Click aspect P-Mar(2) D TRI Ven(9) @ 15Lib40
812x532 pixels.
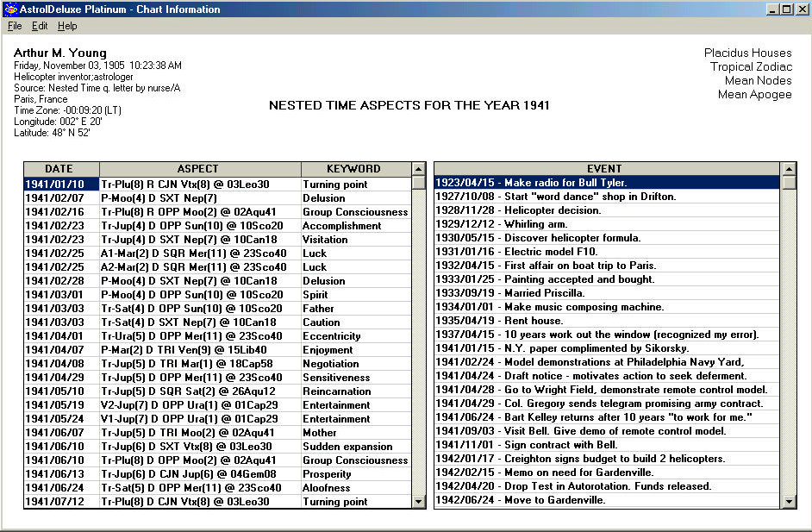click(x=200, y=350)
